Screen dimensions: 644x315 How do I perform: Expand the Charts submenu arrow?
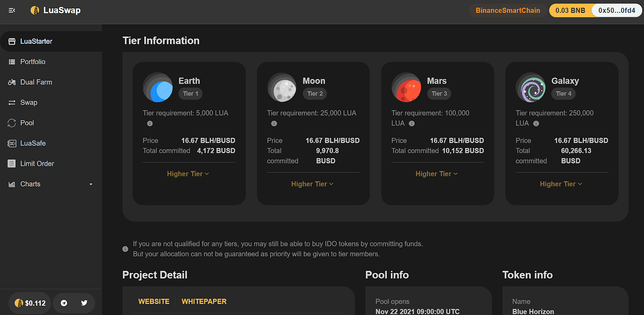point(91,184)
